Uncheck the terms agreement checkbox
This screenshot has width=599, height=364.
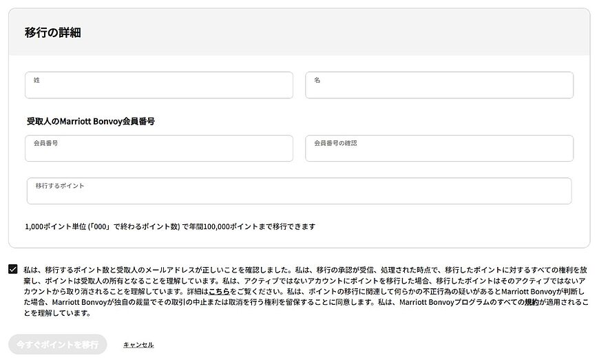pos(13,269)
